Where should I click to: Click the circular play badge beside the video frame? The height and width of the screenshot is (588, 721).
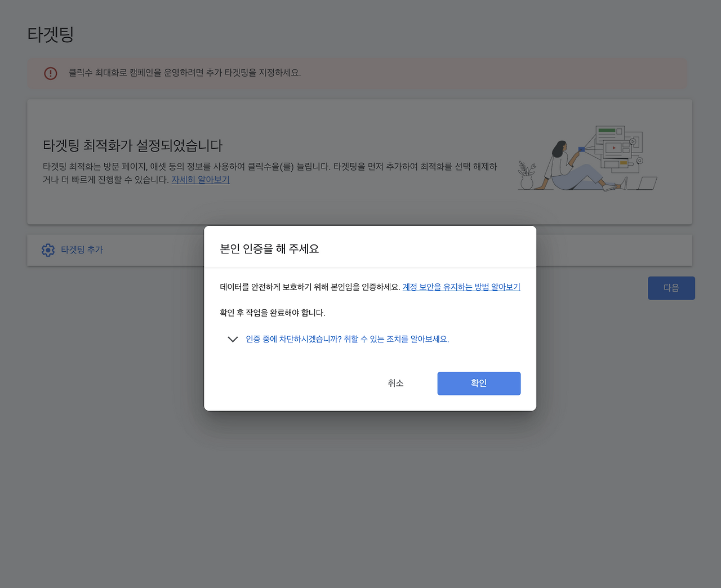coord(633,141)
